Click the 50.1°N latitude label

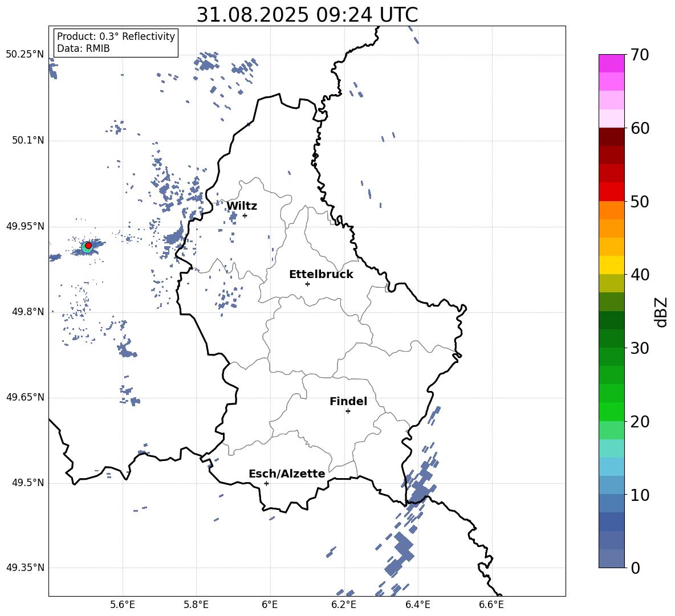pos(28,140)
